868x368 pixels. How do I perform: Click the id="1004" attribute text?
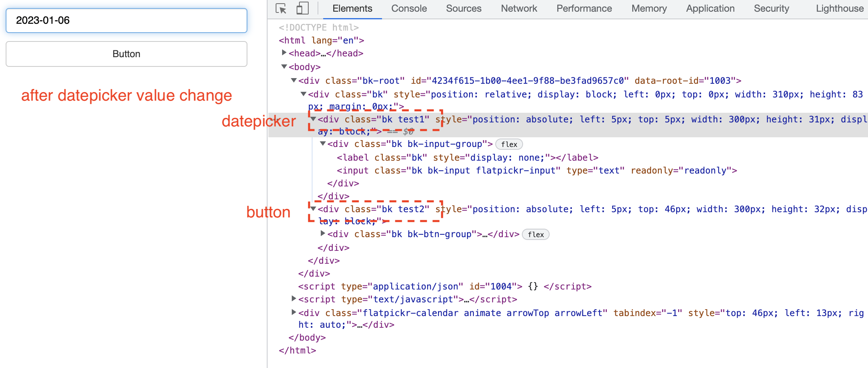(x=493, y=286)
